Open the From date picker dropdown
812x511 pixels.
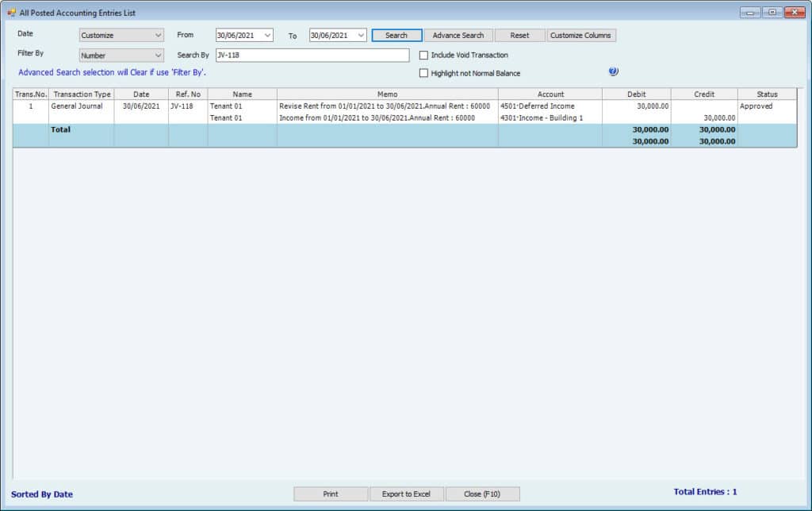click(x=268, y=35)
